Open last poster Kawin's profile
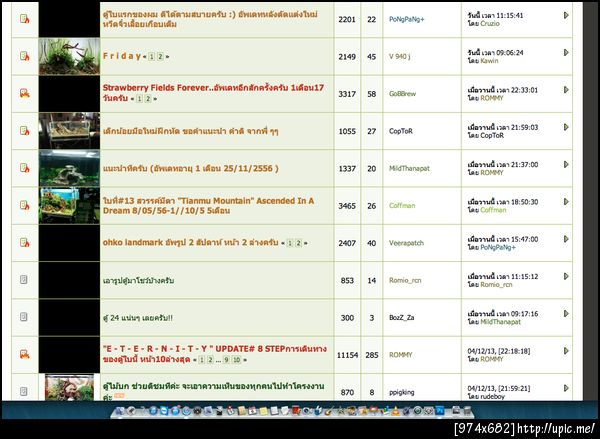Viewport: 600px width, 439px height. point(489,60)
